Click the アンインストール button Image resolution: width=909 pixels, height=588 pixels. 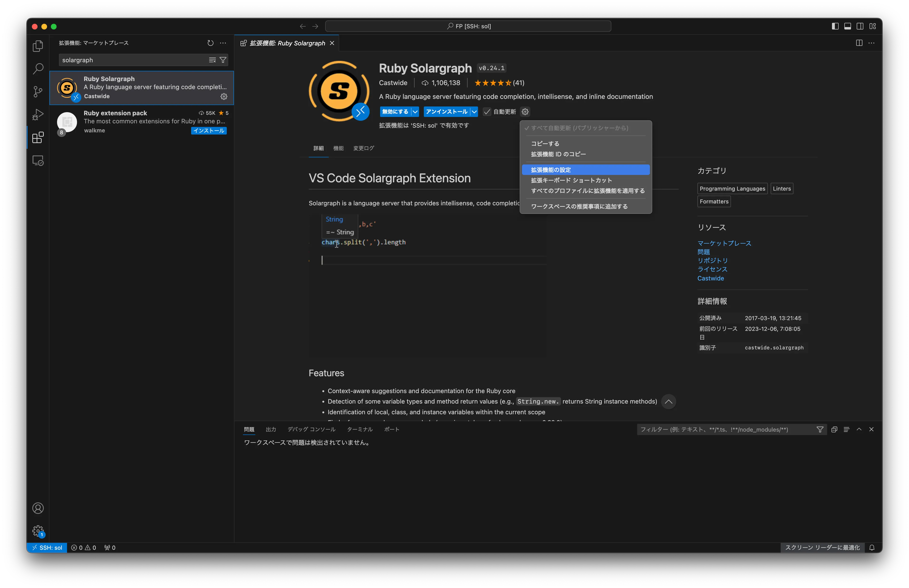pos(447,111)
